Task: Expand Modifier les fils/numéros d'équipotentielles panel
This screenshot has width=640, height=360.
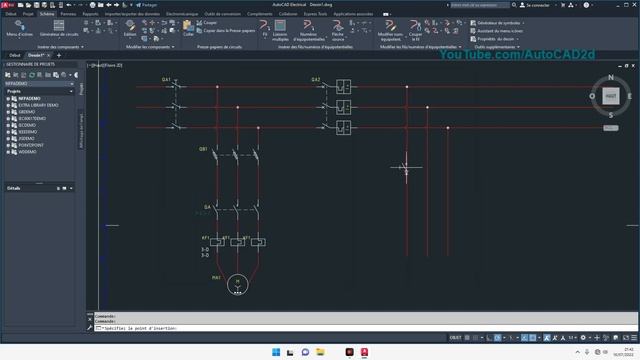Action: click(x=420, y=47)
